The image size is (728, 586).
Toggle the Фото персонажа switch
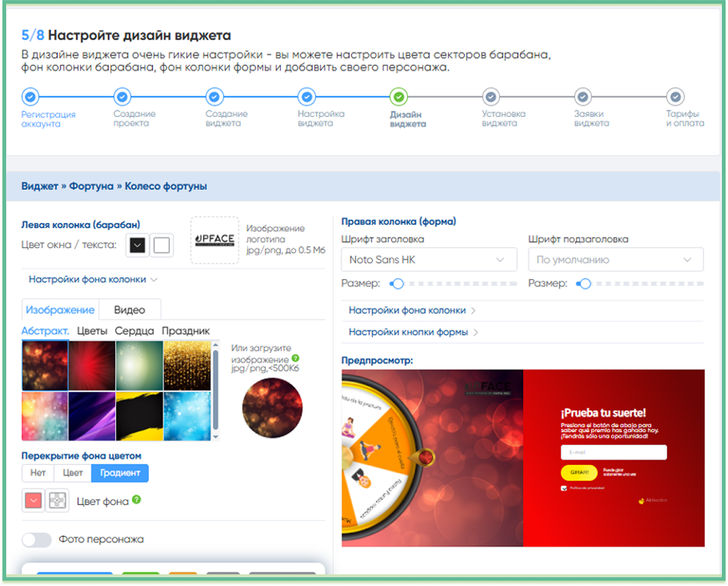point(37,539)
